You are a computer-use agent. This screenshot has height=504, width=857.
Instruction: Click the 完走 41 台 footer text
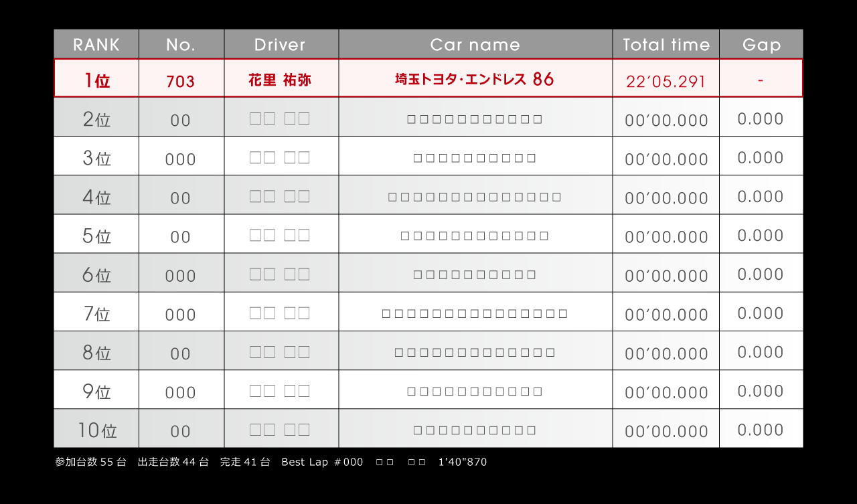pyautogui.click(x=245, y=462)
